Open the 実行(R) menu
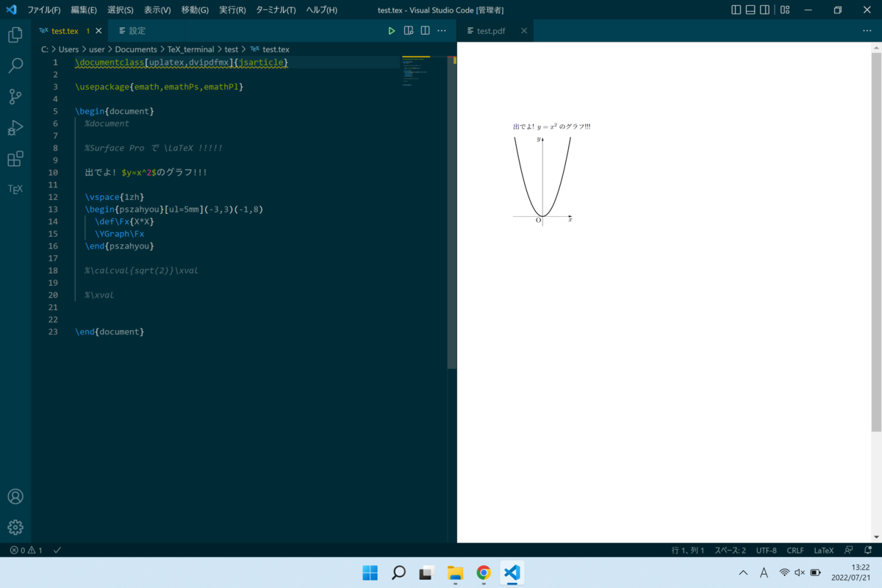This screenshot has width=882, height=588. tap(232, 10)
